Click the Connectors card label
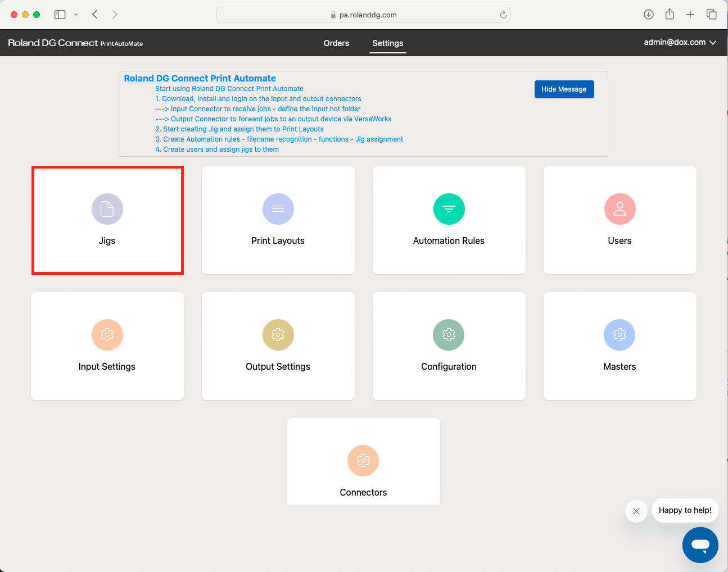 [x=363, y=492]
